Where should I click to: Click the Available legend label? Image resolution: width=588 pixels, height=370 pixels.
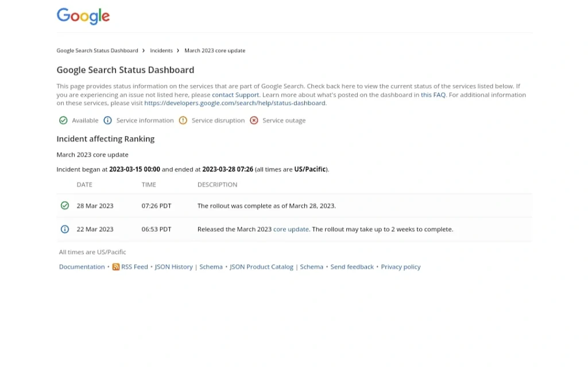point(85,120)
